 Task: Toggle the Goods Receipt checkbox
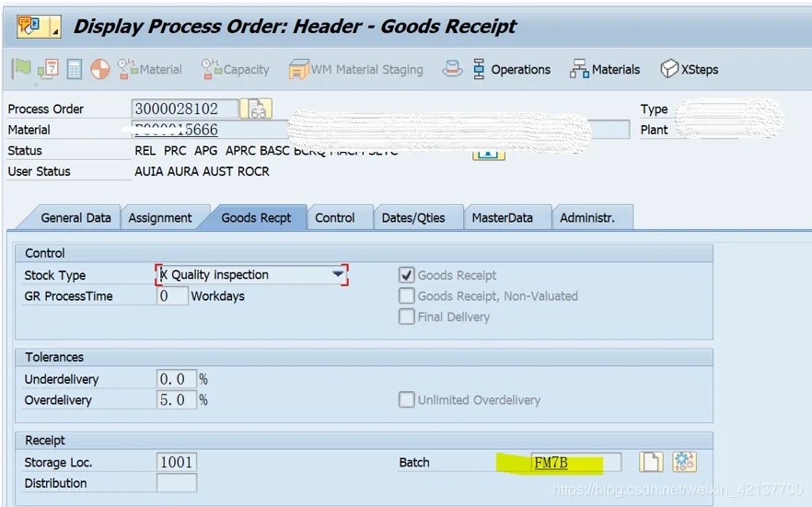(x=407, y=275)
